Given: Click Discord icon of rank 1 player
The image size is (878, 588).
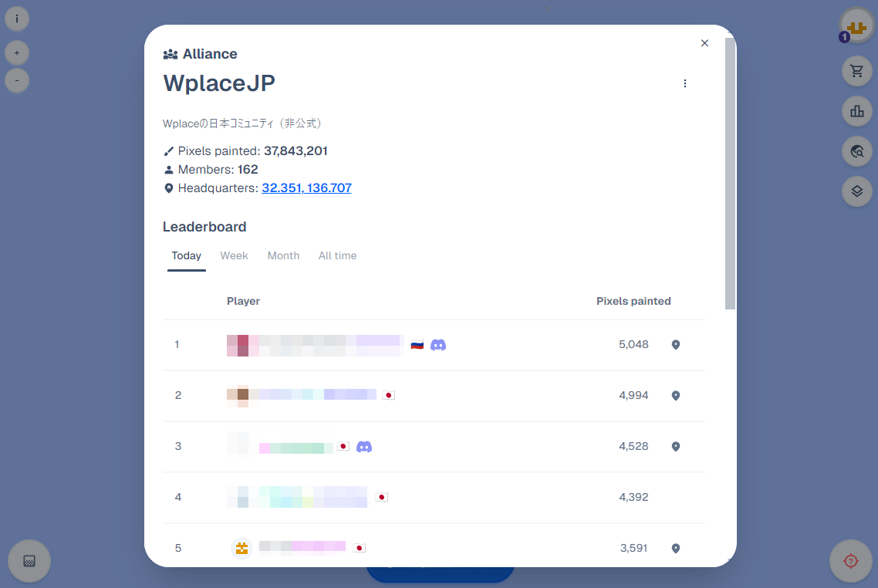Looking at the screenshot, I should pyautogui.click(x=438, y=345).
